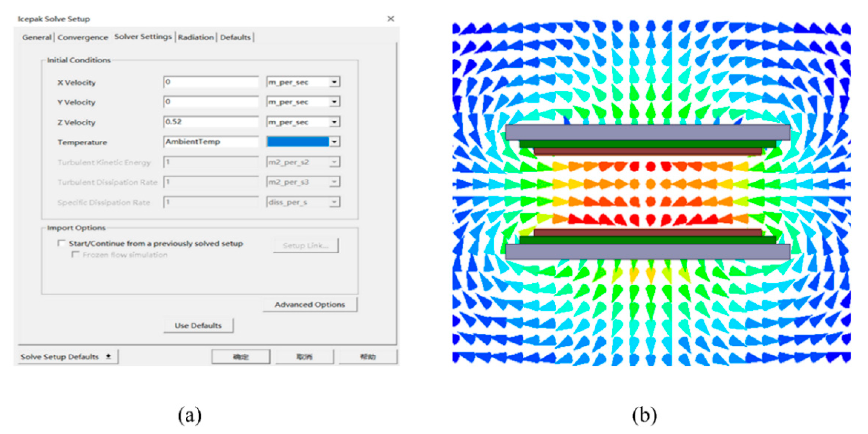This screenshot has width=868, height=434.
Task: Switch to the General tab
Action: (36, 37)
